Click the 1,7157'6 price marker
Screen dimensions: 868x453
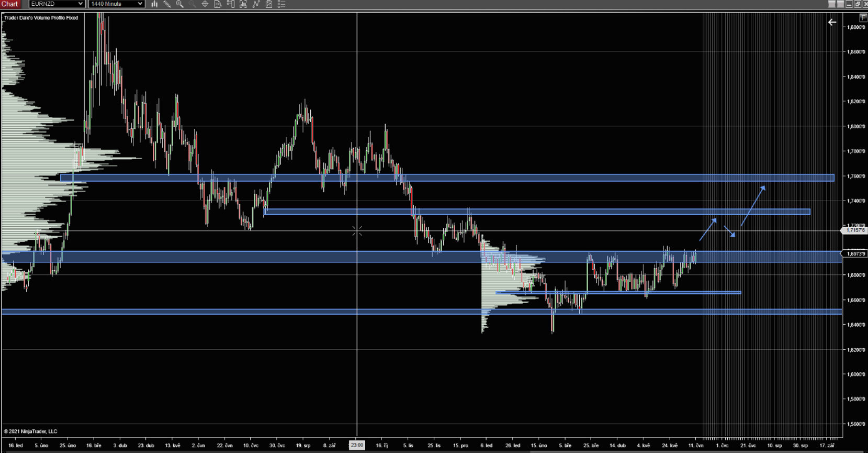pos(855,230)
